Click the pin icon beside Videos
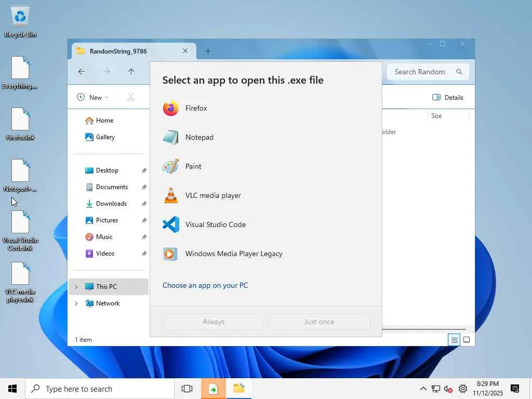 click(x=144, y=254)
